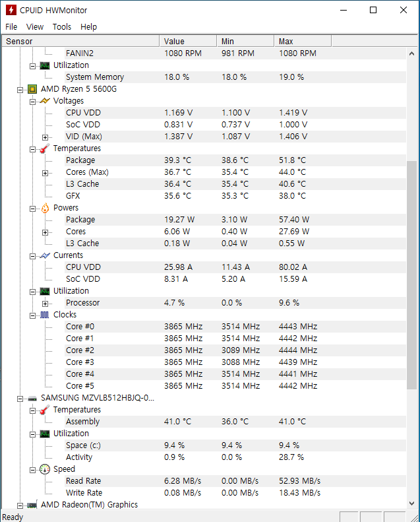Click the 4444 MHz max value for Core #2
Viewport: 420px width, 522px height.
point(298,350)
